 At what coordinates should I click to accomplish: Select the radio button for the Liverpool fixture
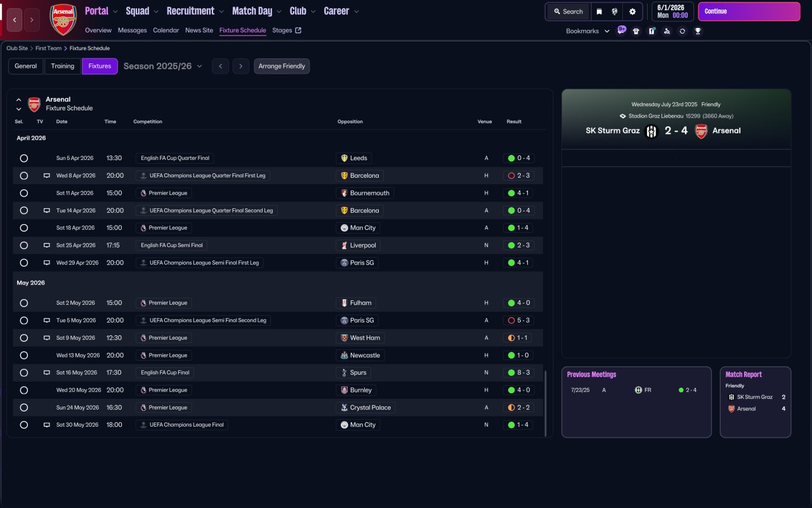[x=24, y=245]
